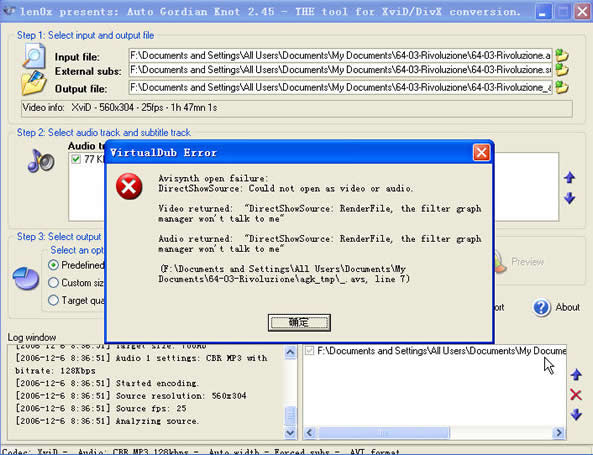The height and width of the screenshot is (455, 593).
Task: Move the job queue item down
Action: pyautogui.click(x=576, y=415)
